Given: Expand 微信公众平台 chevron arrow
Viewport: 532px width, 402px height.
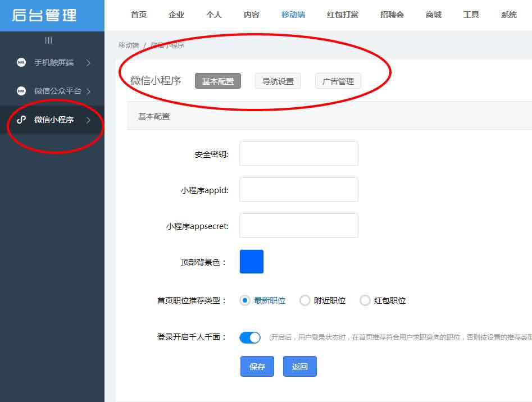Looking at the screenshot, I should (x=88, y=91).
